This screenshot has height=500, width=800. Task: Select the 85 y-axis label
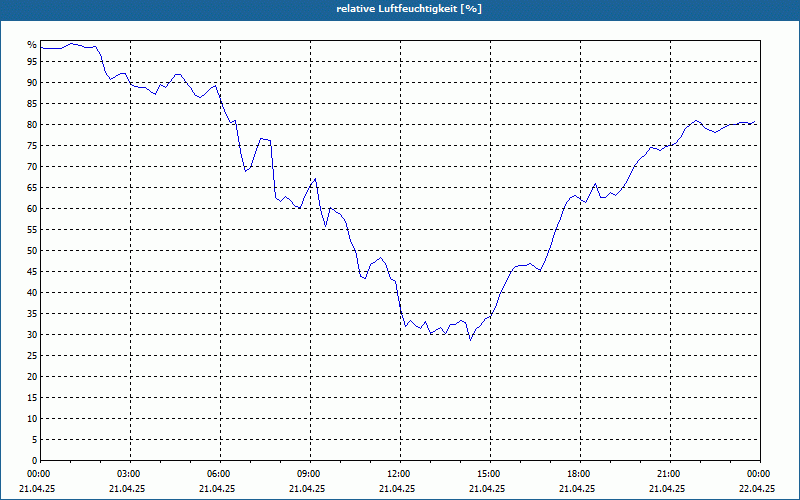point(32,104)
